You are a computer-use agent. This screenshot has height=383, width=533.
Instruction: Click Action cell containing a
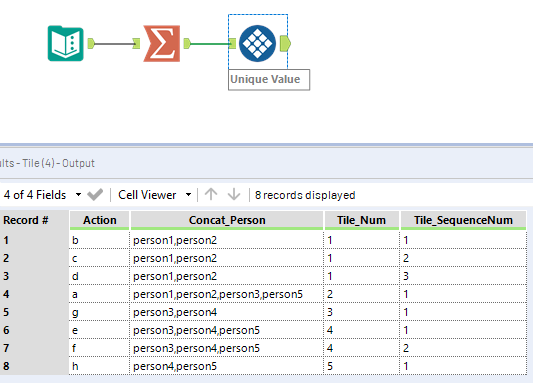[100, 294]
